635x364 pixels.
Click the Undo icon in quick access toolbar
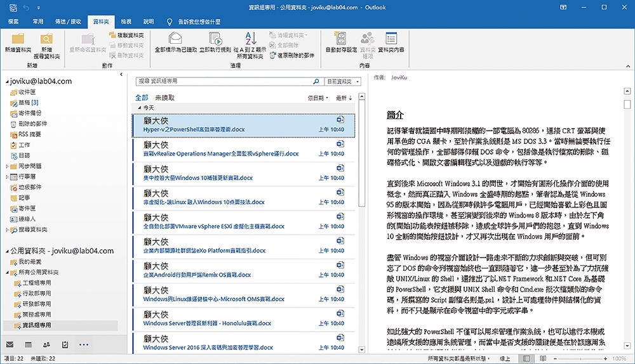(x=26, y=7)
